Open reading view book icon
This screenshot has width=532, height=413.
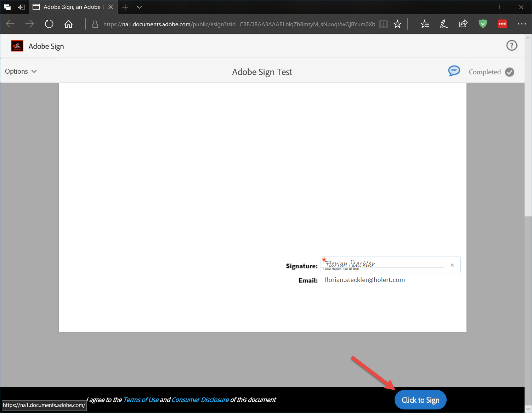point(383,24)
